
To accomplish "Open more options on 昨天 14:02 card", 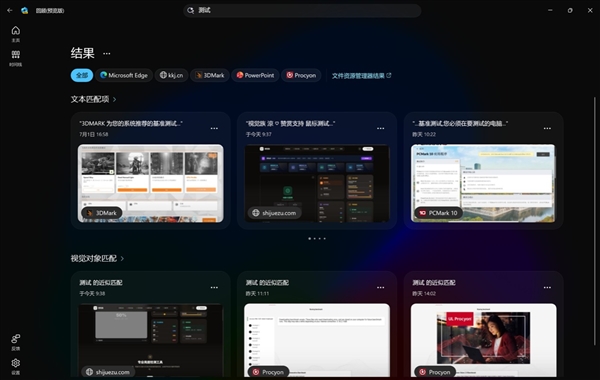I will pos(548,288).
